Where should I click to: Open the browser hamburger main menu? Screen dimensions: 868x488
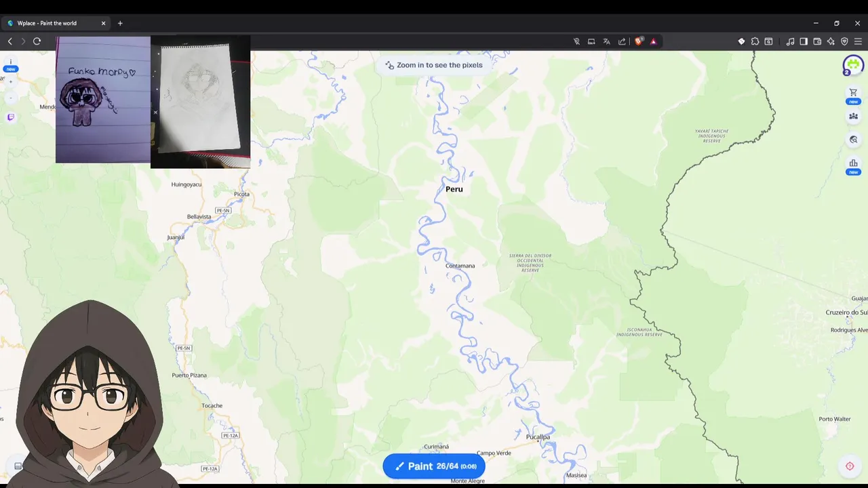[x=858, y=41]
